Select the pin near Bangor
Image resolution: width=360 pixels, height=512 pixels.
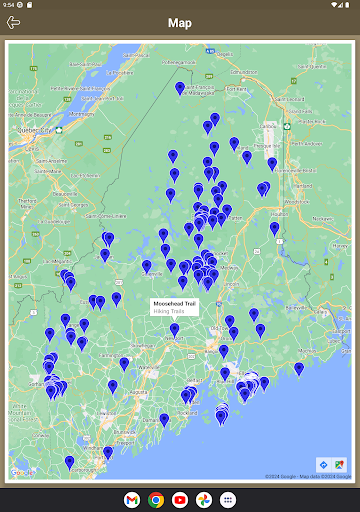pyautogui.click(x=224, y=352)
